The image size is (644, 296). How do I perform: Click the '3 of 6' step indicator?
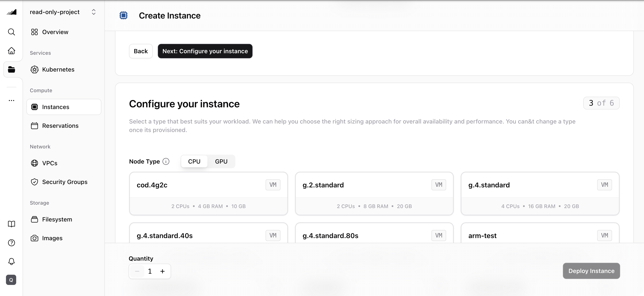pos(601,103)
